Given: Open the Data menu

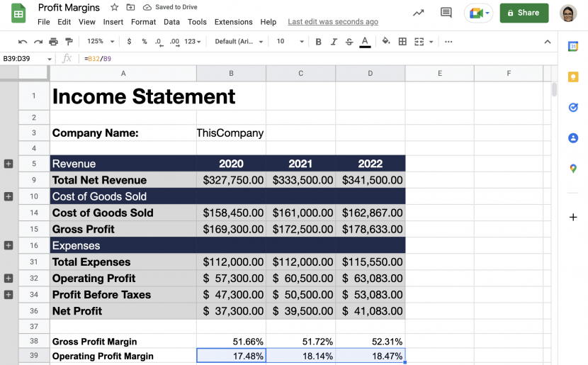Looking at the screenshot, I should [171, 22].
